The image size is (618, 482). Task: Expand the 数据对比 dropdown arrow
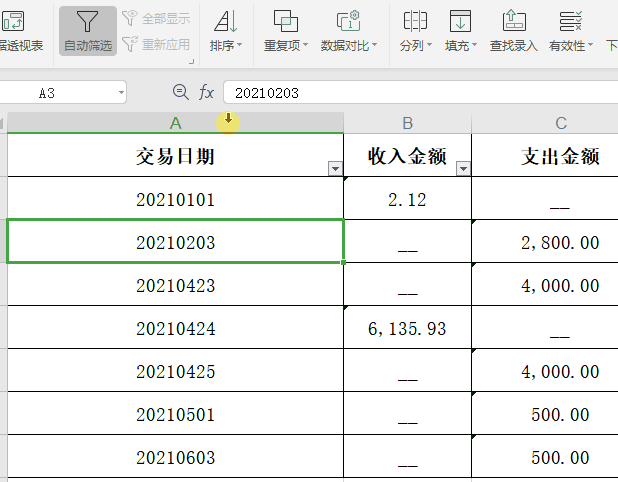(374, 45)
